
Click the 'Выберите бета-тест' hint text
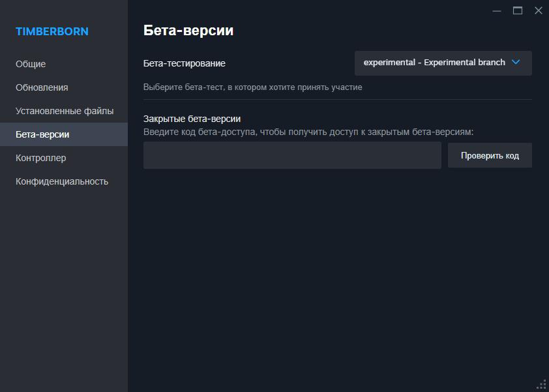pos(252,87)
